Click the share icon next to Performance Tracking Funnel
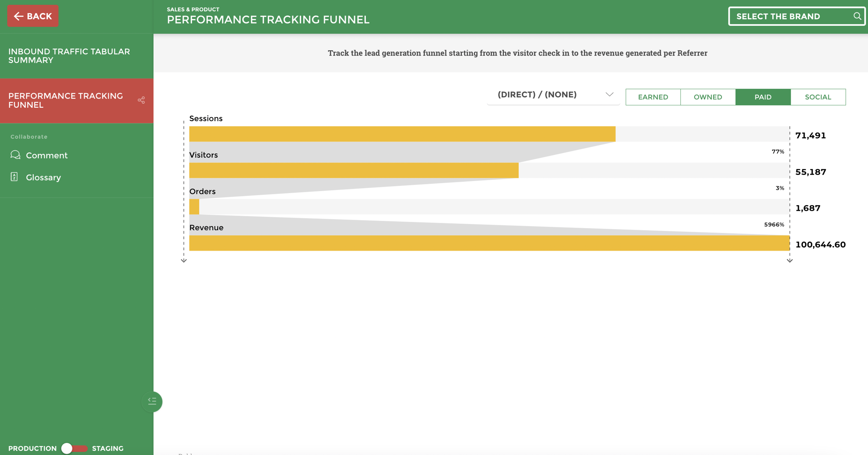This screenshot has height=455, width=868. [x=142, y=100]
